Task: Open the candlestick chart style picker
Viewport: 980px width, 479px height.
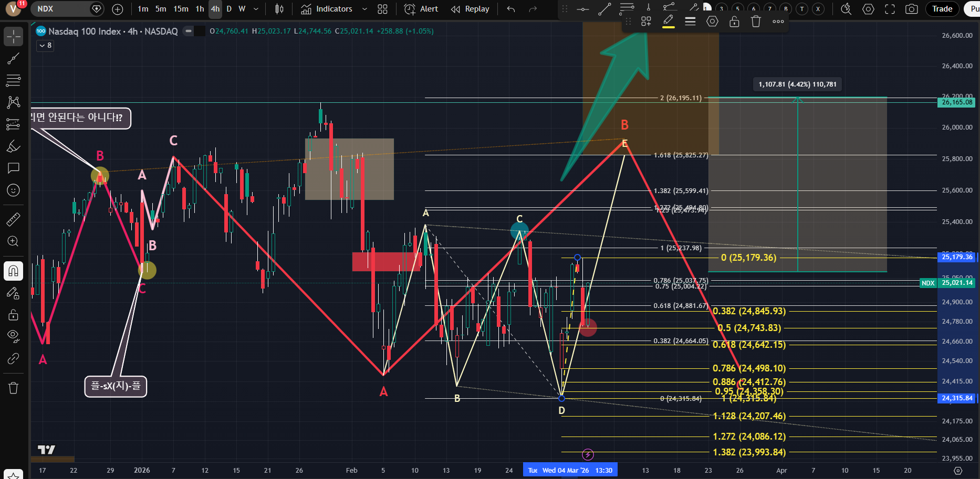Action: tap(279, 9)
